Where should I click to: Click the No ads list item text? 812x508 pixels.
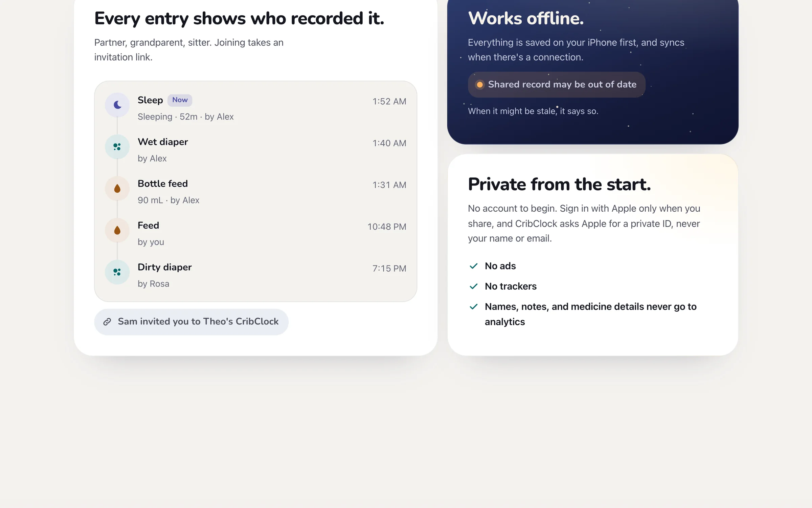tap(500, 266)
